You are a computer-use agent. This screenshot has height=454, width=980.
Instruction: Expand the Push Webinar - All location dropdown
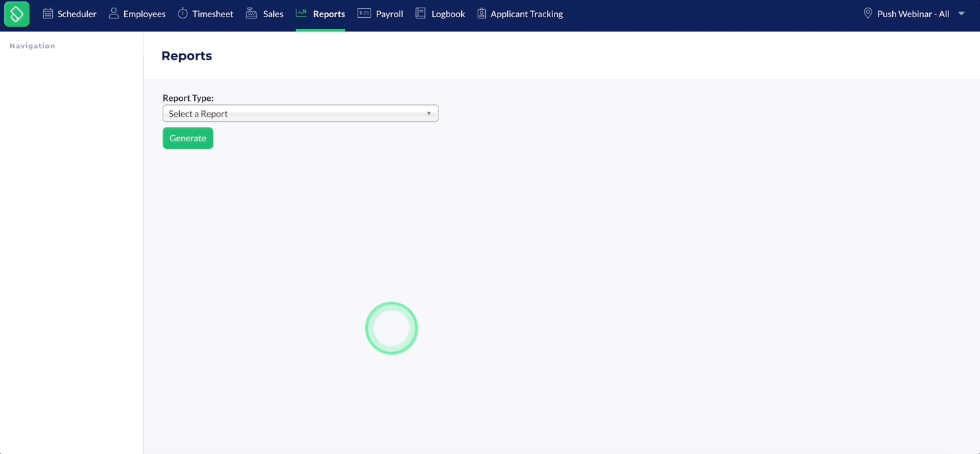click(x=915, y=14)
